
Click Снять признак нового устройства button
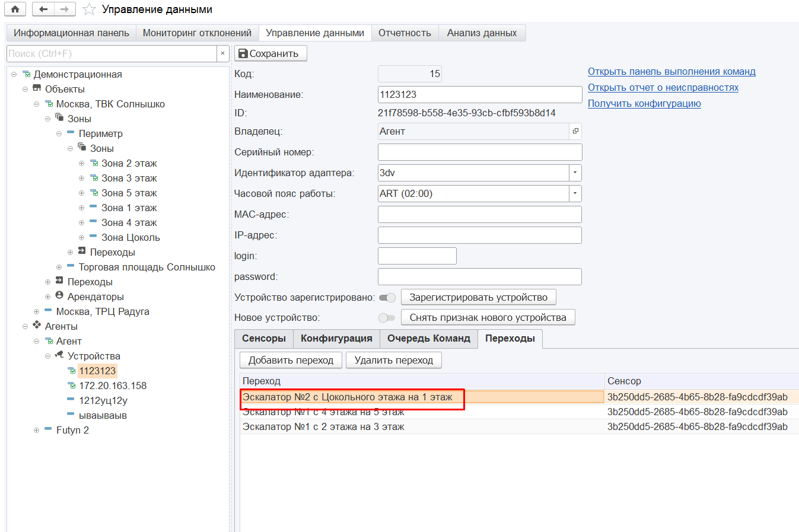coord(488,317)
